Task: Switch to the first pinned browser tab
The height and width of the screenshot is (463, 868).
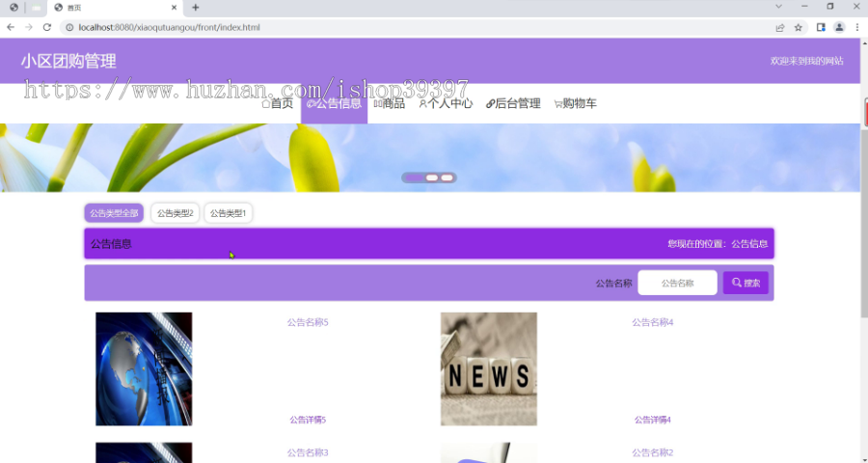Action: coord(14,8)
